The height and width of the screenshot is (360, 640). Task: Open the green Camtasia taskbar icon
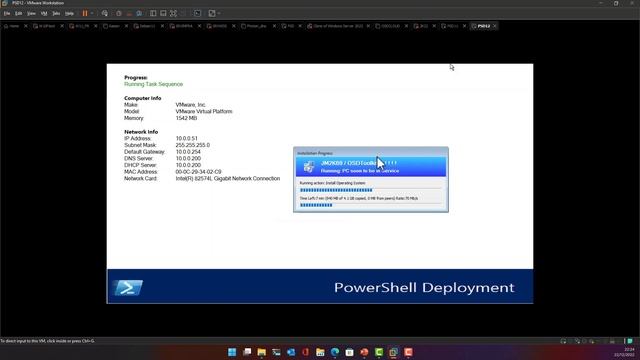coord(379,352)
